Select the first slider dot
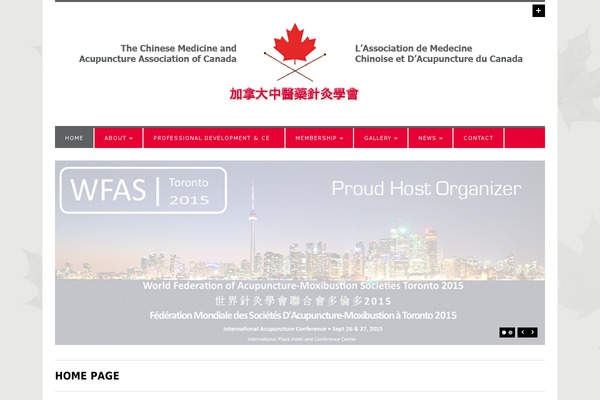Viewport: 600px width, 400px height. (x=504, y=332)
